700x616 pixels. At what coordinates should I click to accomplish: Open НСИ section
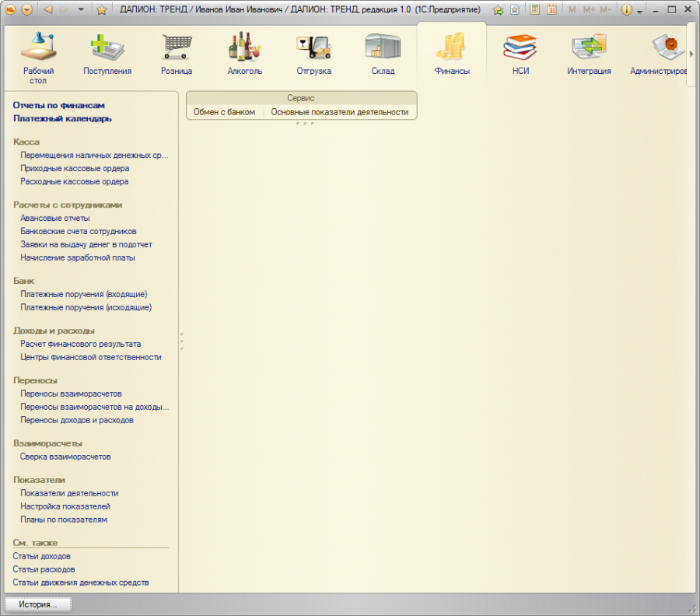coord(520,54)
